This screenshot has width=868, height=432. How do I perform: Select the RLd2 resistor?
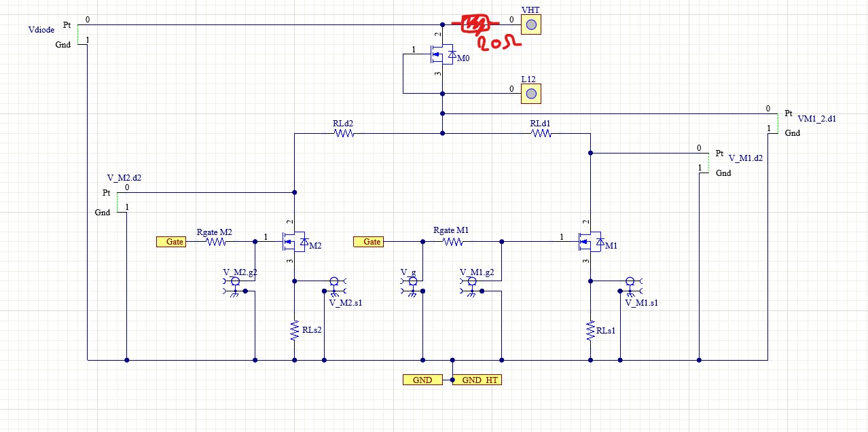[344, 133]
